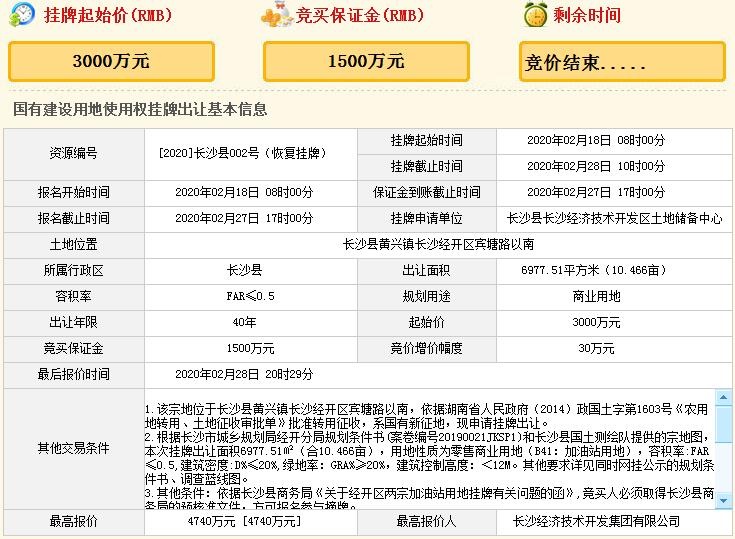Click the 1500万元 deposit box
735x539 pixels.
(366, 61)
